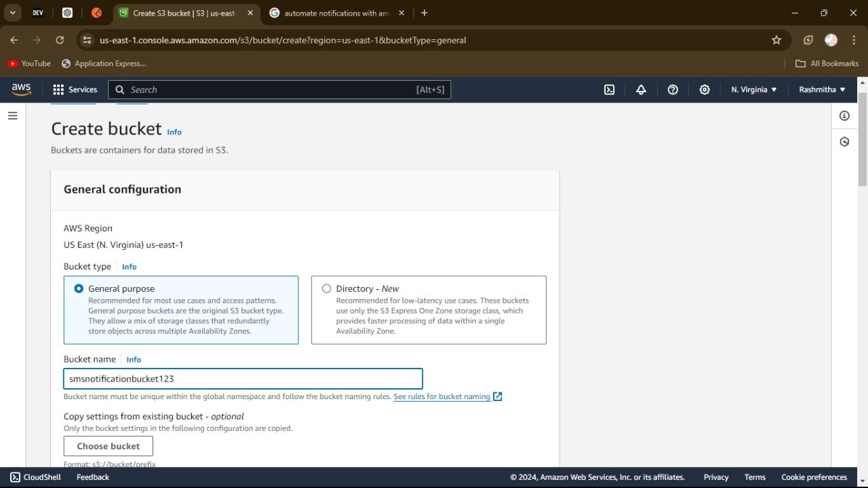
Task: Open Cookie preferences in footer
Action: pos(814,477)
